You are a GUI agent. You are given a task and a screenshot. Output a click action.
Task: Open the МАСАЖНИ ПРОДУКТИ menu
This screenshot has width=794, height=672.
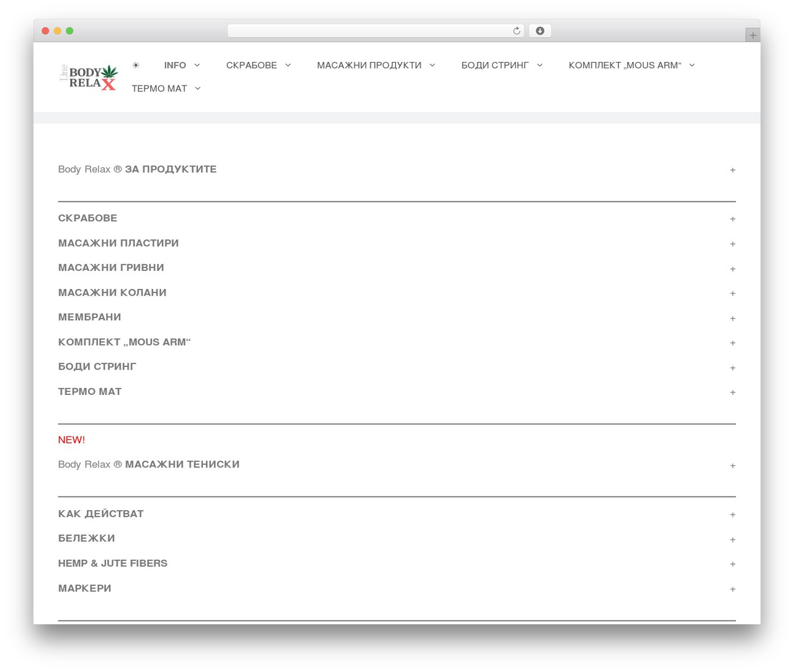[x=376, y=65]
